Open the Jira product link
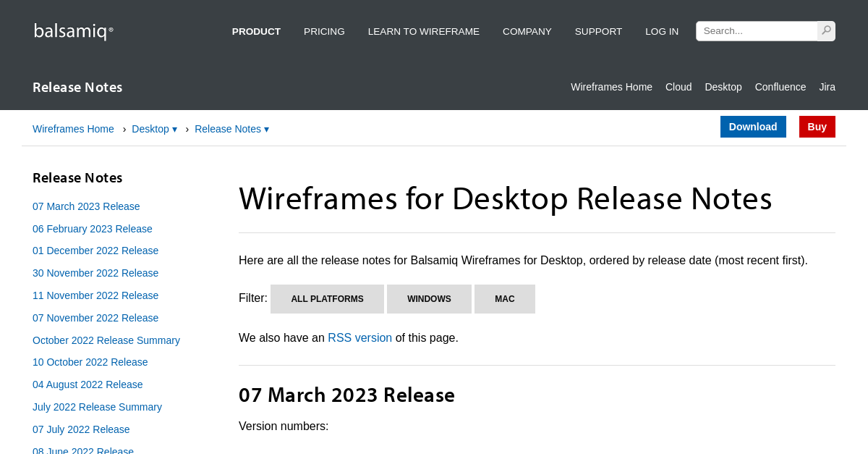 pos(827,87)
